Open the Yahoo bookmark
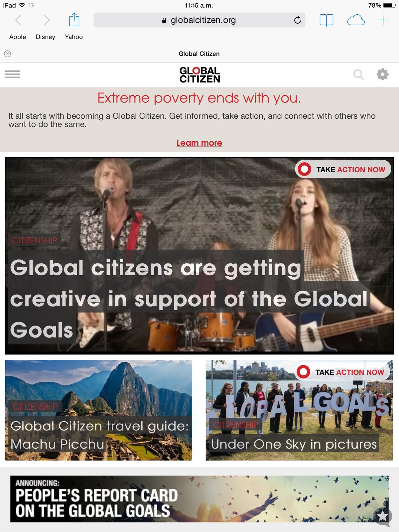The height and width of the screenshot is (532, 399). click(x=74, y=37)
